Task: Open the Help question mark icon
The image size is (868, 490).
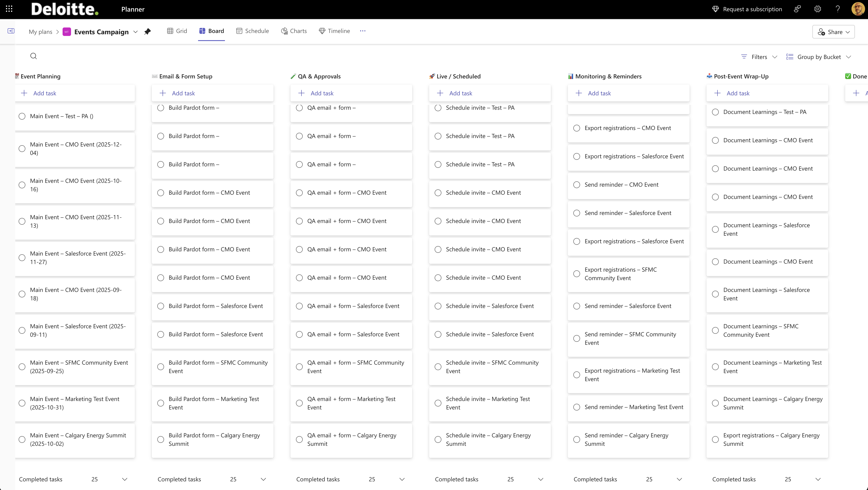Action: [838, 9]
